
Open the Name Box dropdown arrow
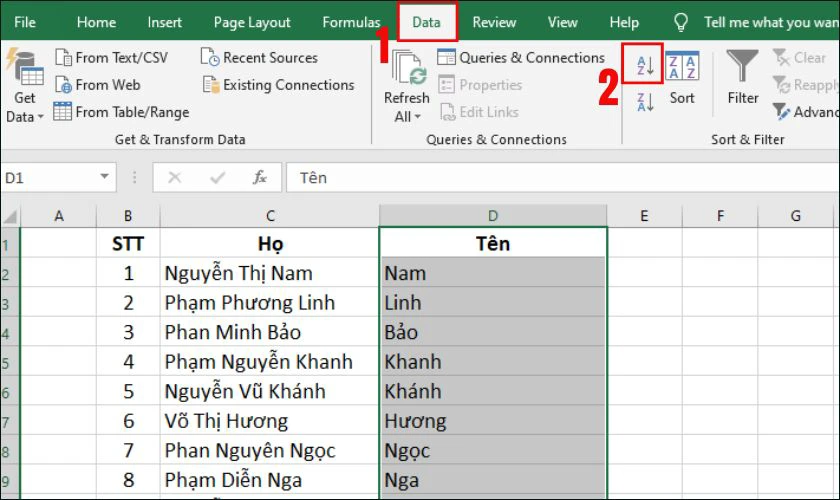point(104,176)
